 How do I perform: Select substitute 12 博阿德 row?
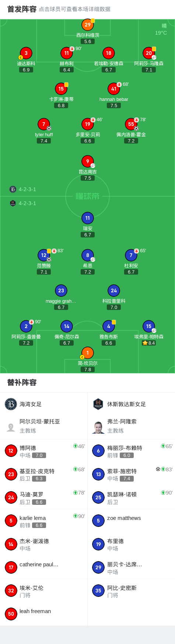click(x=43, y=451)
